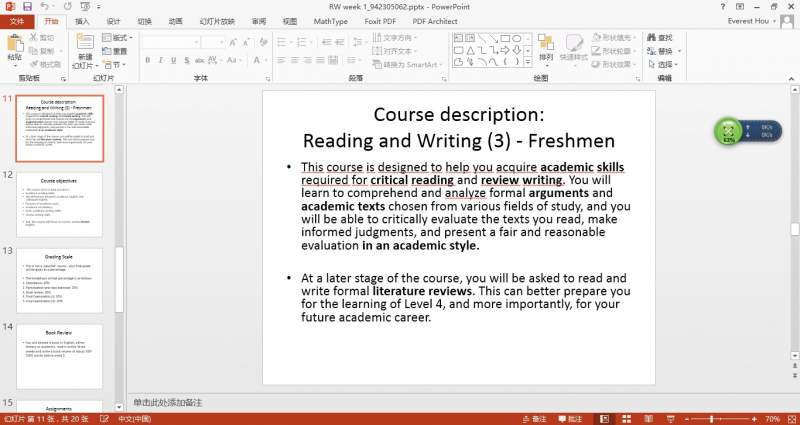The image size is (800, 425).
Task: Click the Undo arrow icon
Action: point(44,7)
